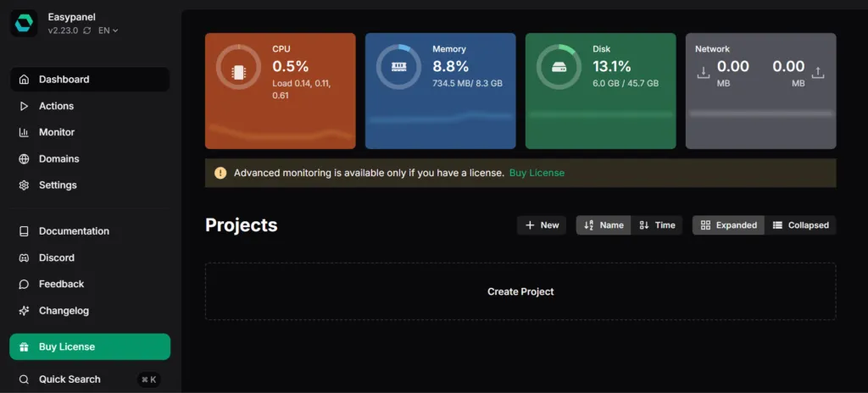Click the Changelog sparkle icon
The width and height of the screenshot is (868, 393).
click(x=24, y=311)
